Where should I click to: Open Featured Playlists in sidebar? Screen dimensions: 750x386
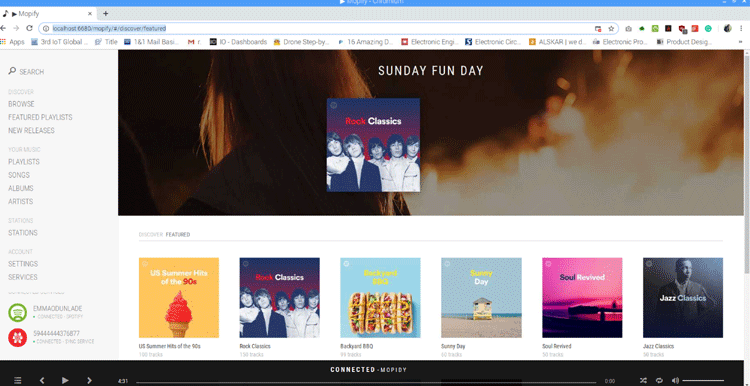(40, 117)
